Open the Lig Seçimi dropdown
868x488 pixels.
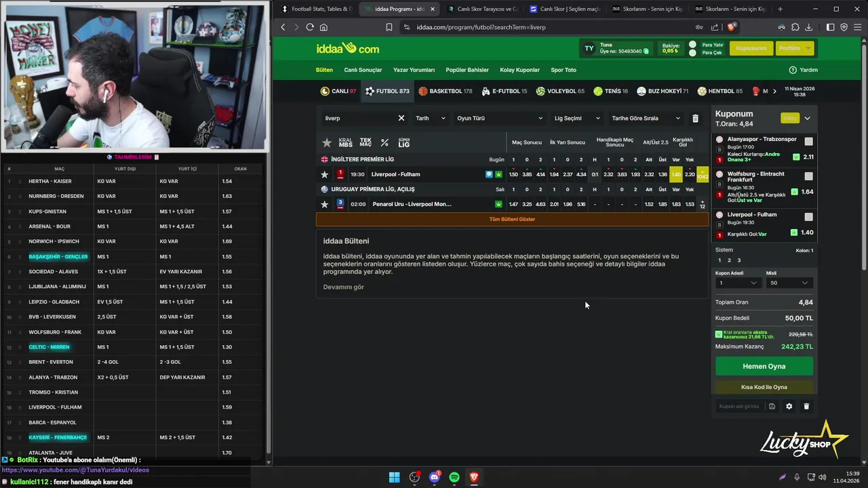click(577, 118)
